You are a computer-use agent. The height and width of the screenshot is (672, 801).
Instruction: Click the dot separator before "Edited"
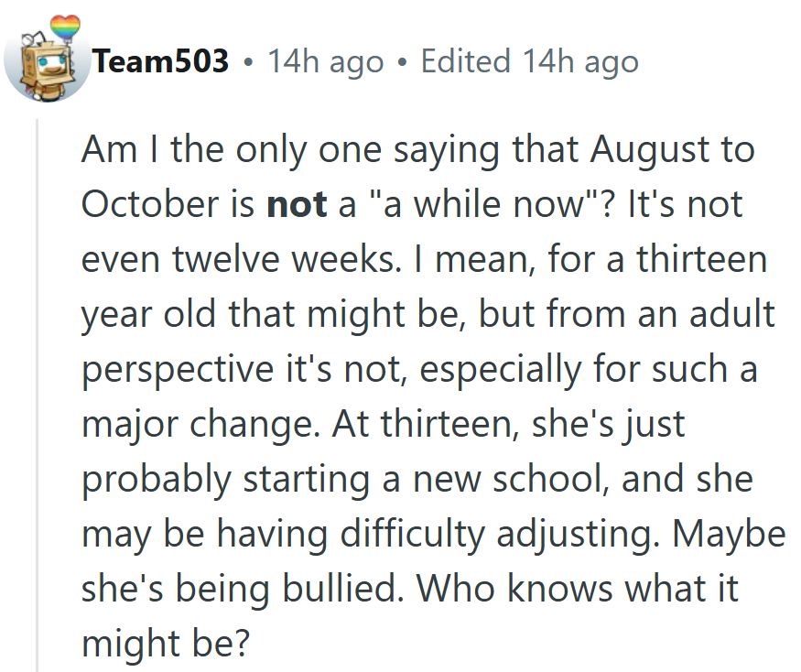click(403, 63)
